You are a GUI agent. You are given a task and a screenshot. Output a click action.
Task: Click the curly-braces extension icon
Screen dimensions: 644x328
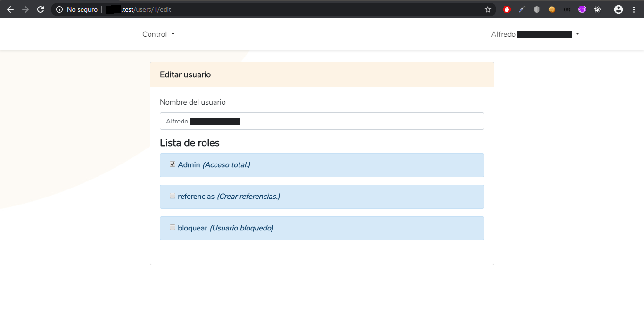(567, 9)
